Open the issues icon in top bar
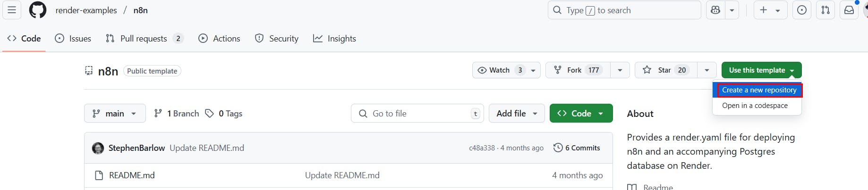 tap(802, 10)
